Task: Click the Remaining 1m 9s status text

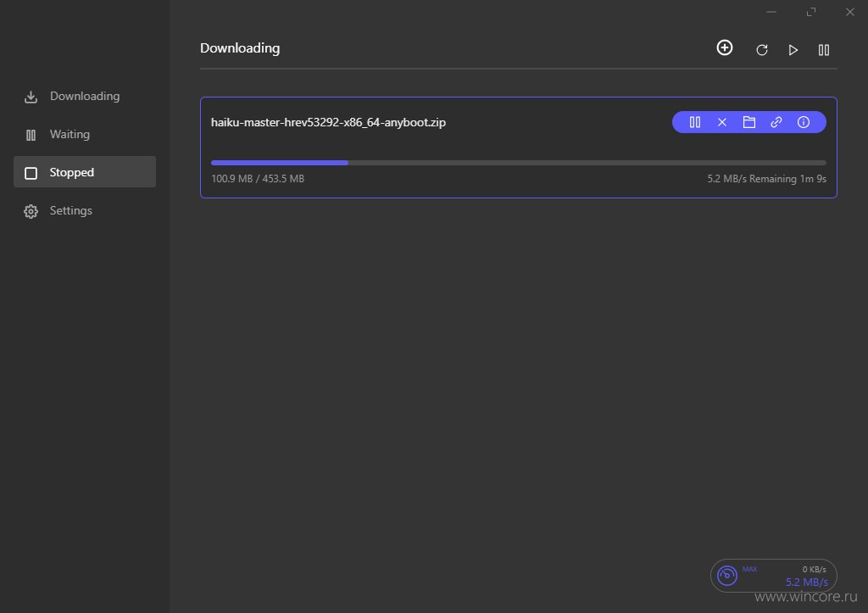Action: coord(787,179)
